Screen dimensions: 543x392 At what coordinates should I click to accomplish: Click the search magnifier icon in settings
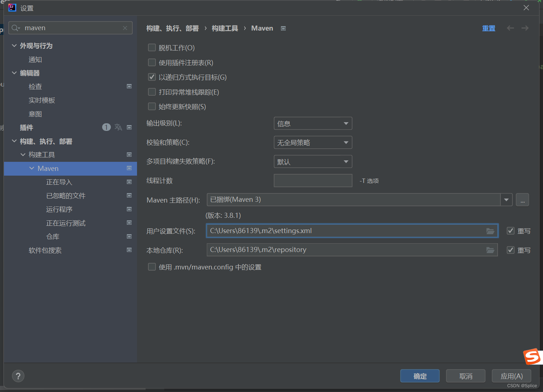(x=15, y=28)
